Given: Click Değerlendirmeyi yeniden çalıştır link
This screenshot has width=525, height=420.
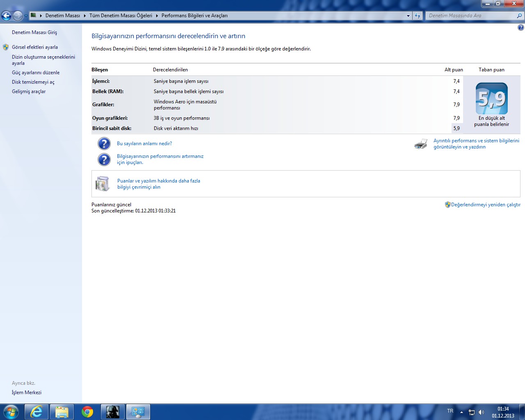Looking at the screenshot, I should [x=486, y=205].
